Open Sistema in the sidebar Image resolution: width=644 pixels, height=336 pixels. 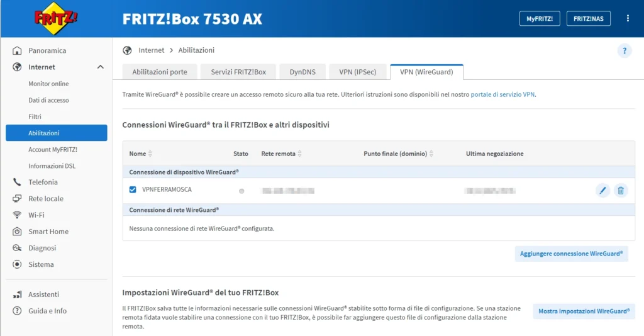41,264
